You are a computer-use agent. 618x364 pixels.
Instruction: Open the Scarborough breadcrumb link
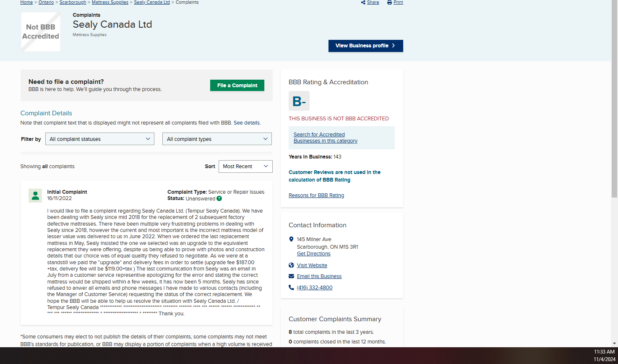coord(73,3)
